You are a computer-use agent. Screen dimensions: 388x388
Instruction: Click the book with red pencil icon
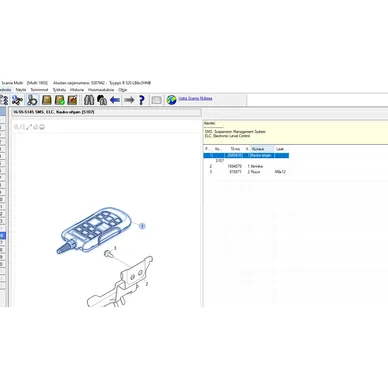(72, 100)
